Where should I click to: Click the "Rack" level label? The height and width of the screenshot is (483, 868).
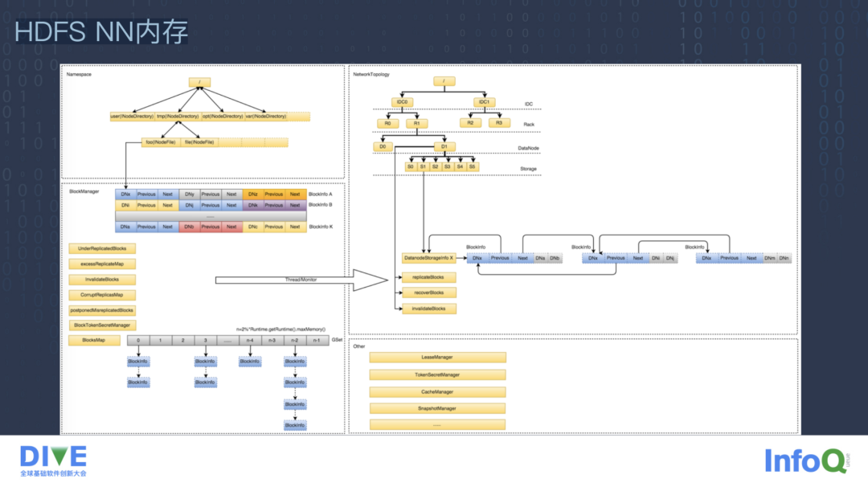tap(529, 125)
